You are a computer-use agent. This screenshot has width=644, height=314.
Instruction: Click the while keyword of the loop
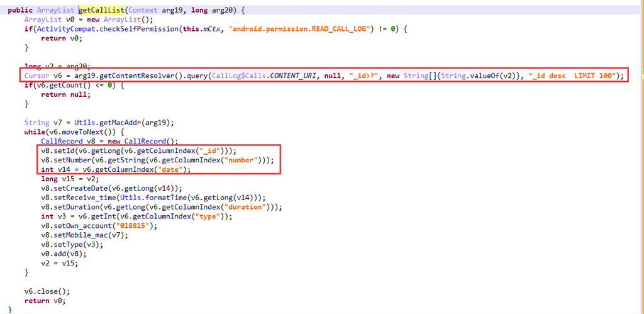[35, 132]
